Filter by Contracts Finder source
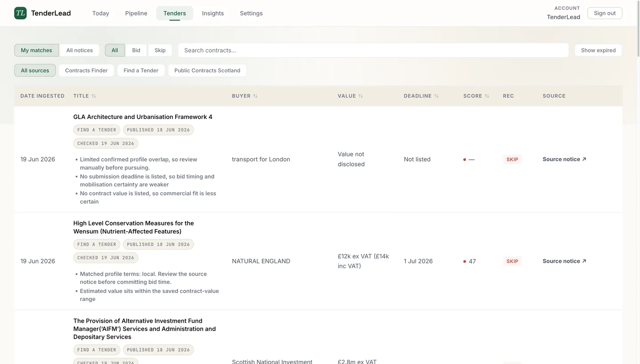The image size is (640, 364). click(86, 70)
